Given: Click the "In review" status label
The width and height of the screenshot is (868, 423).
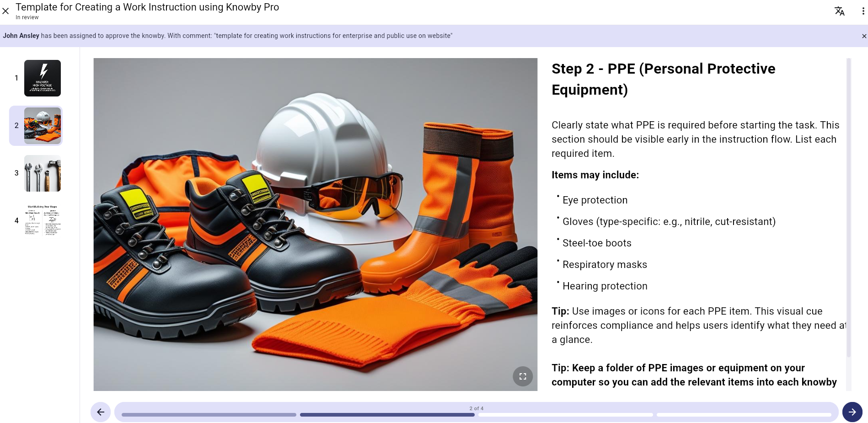Looking at the screenshot, I should click(x=27, y=17).
